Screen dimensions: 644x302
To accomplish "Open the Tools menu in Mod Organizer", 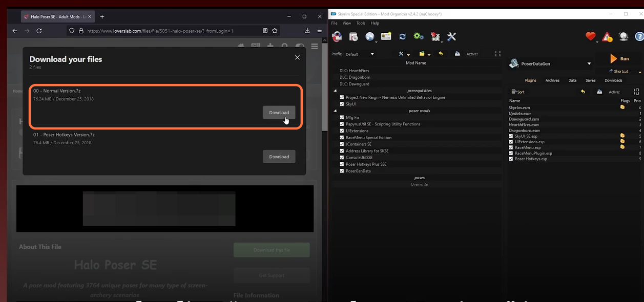I will [x=361, y=23].
